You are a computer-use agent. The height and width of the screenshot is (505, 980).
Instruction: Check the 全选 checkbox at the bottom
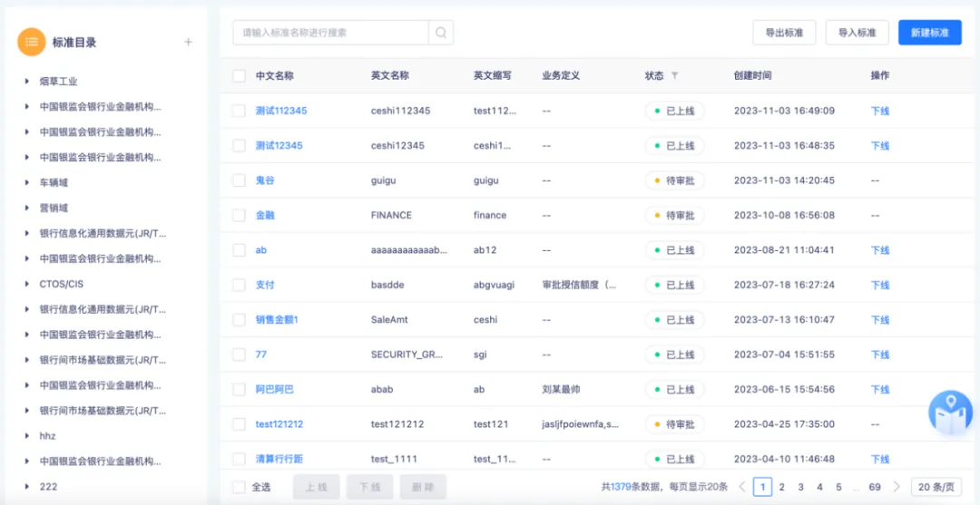(x=239, y=487)
